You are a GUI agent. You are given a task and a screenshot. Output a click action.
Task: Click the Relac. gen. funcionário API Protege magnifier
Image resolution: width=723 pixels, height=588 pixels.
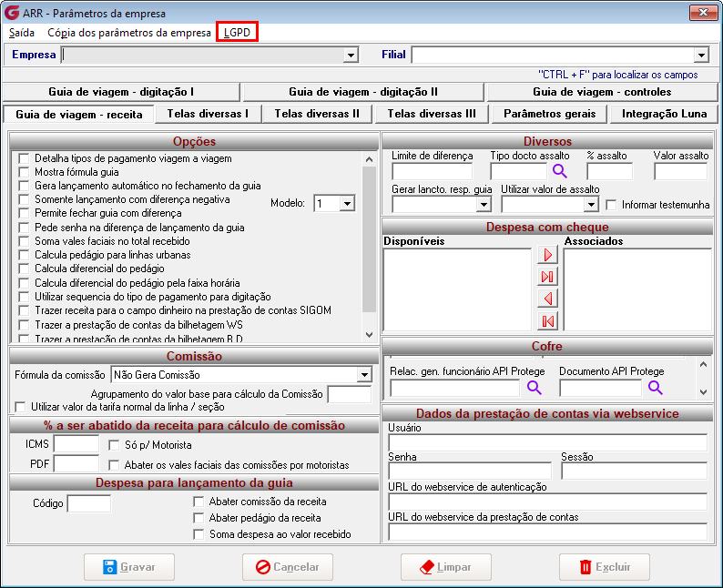pos(534,388)
